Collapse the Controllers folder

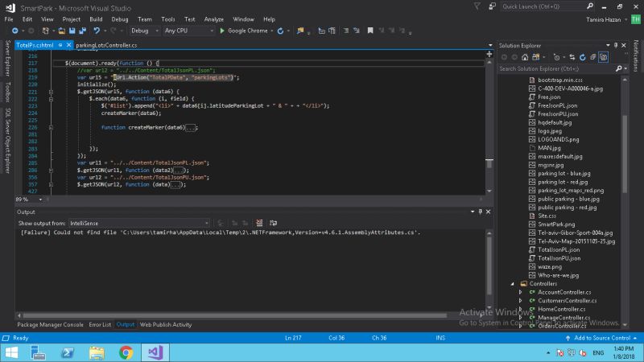[512, 284]
